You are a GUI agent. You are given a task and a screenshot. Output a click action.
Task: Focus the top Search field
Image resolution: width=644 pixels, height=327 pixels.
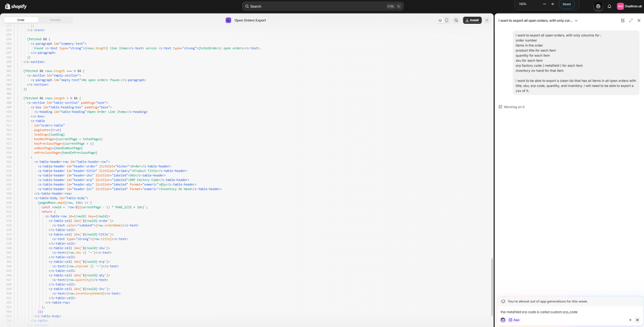click(322, 6)
